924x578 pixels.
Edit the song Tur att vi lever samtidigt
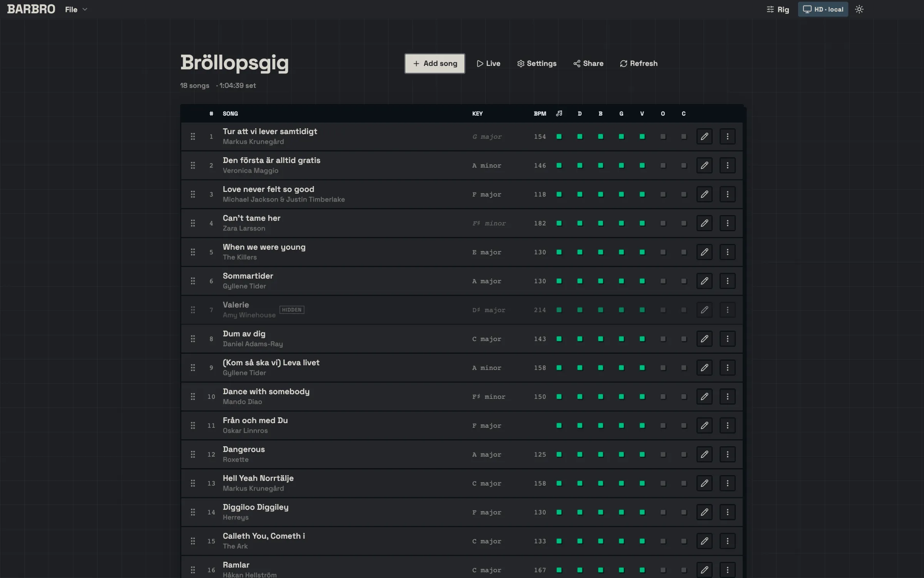(x=704, y=136)
